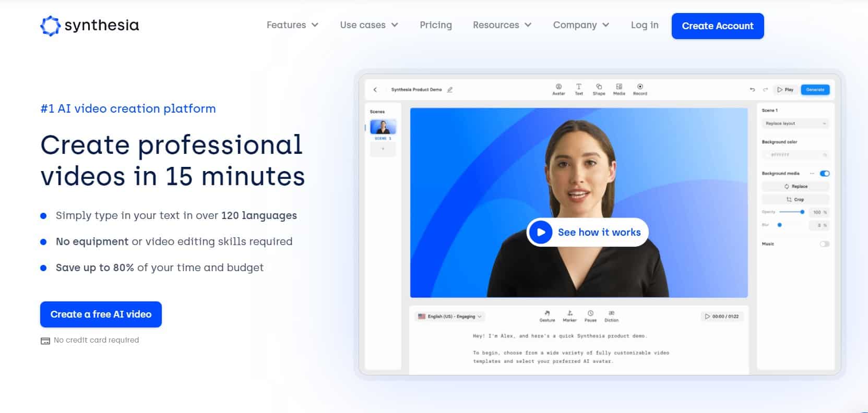The image size is (868, 413).
Task: Insert a Marker in the script
Action: [569, 316]
